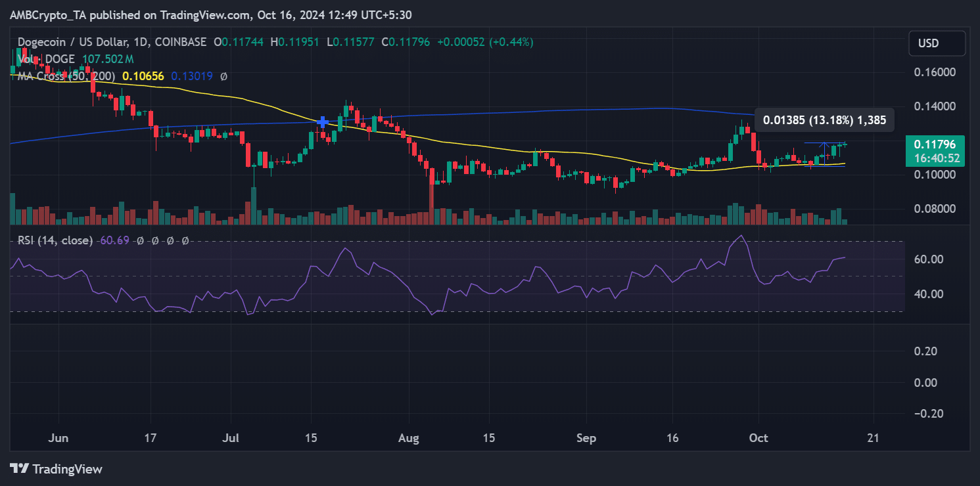Viewport: 980px width, 486px height.
Task: Click the 21 date label on time axis
Action: coord(874,438)
